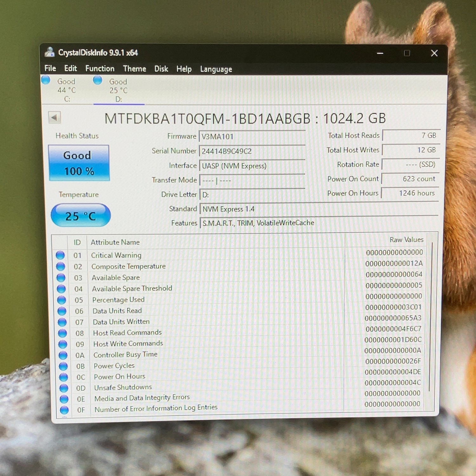
Task: Select the D: drive tab
Action: [119, 90]
